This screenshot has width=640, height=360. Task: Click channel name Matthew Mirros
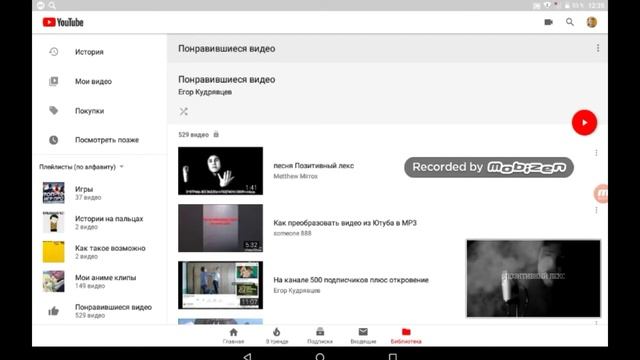pos(295,176)
